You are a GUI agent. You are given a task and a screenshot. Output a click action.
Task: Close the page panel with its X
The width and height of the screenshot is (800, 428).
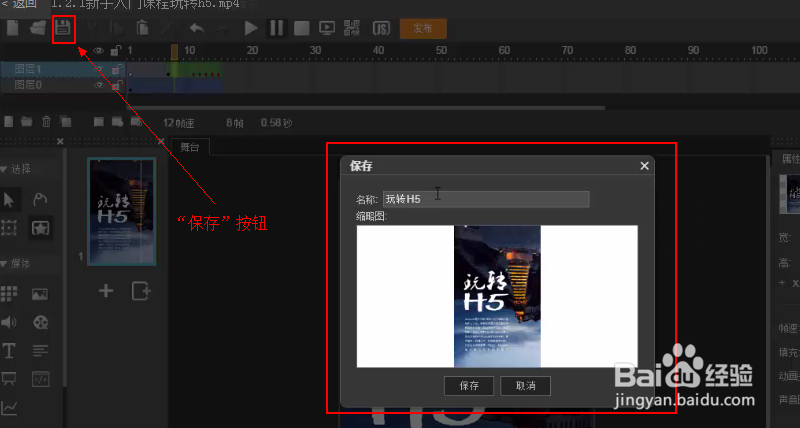click(161, 141)
